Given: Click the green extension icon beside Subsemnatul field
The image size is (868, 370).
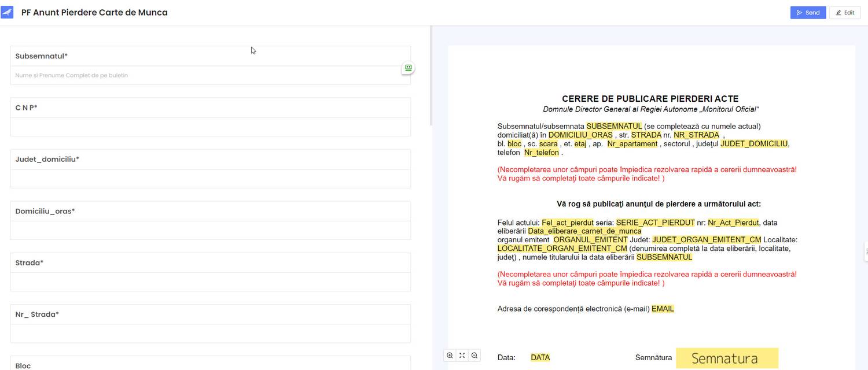Looking at the screenshot, I should click(408, 68).
